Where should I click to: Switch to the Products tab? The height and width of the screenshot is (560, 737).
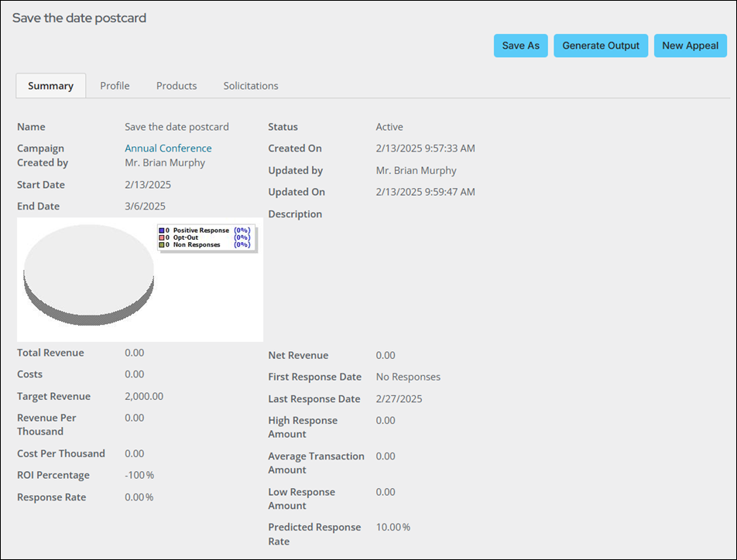pos(177,86)
